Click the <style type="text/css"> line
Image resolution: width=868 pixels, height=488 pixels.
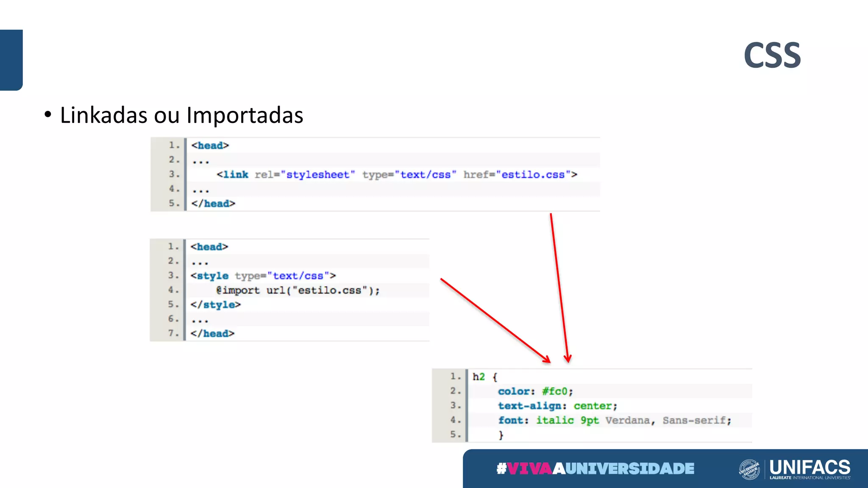pyautogui.click(x=263, y=276)
